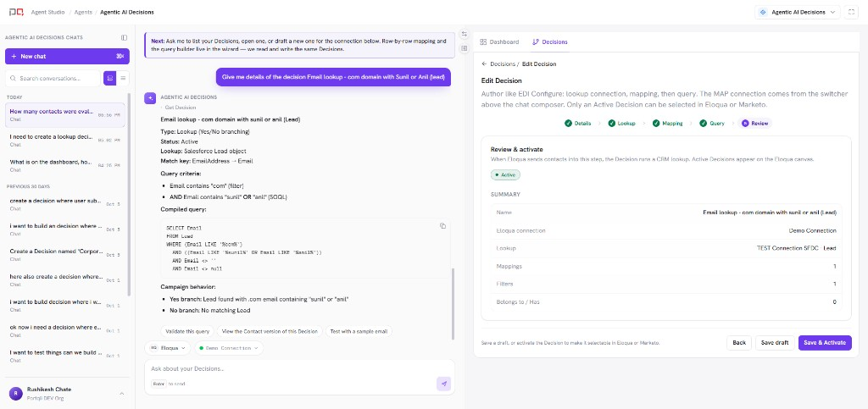
Task: Click the swap panels arrows icon
Action: click(464, 34)
